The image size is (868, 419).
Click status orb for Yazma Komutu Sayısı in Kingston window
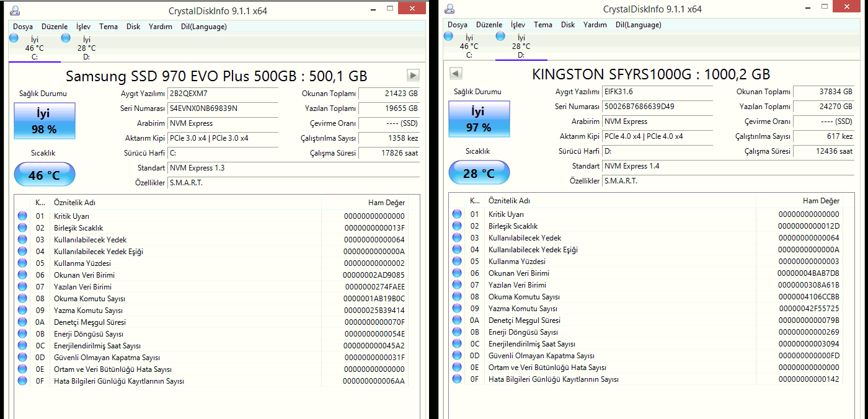[457, 309]
